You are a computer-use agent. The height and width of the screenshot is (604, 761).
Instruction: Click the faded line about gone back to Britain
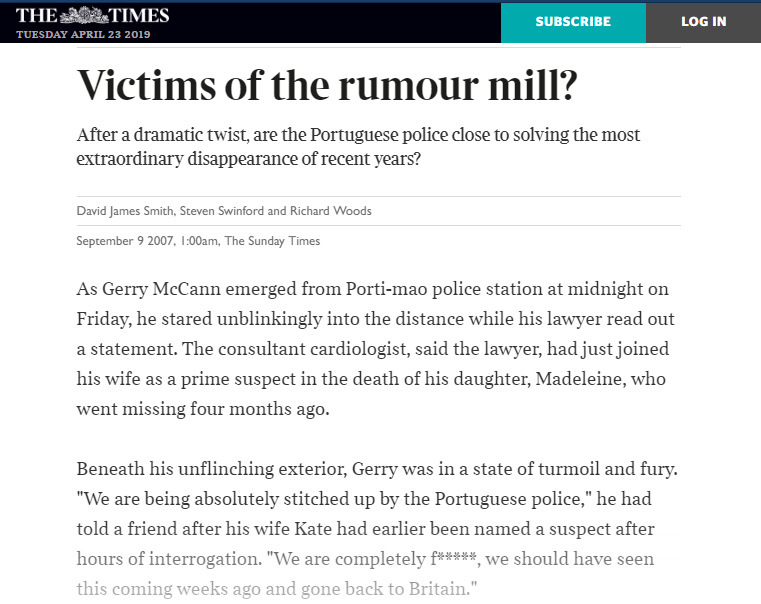[x=277, y=589]
